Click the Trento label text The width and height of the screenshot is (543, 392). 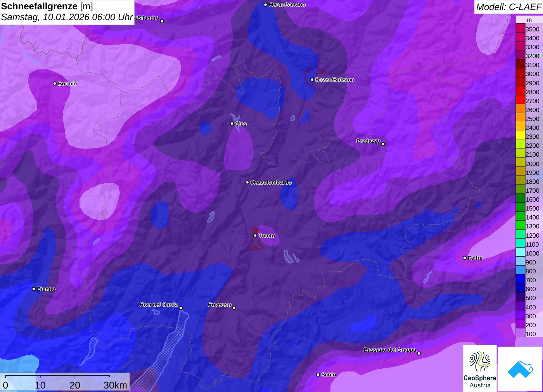tap(267, 236)
